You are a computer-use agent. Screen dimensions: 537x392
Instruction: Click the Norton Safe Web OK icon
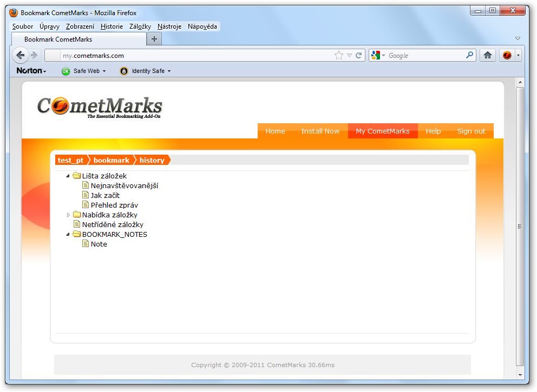[66, 71]
